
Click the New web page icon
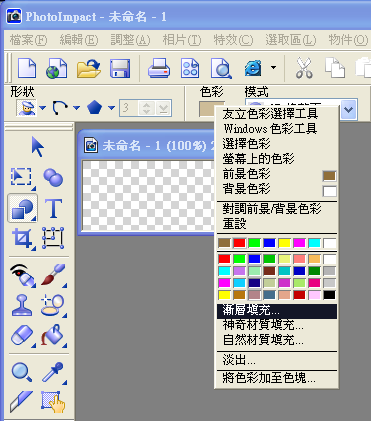56,68
